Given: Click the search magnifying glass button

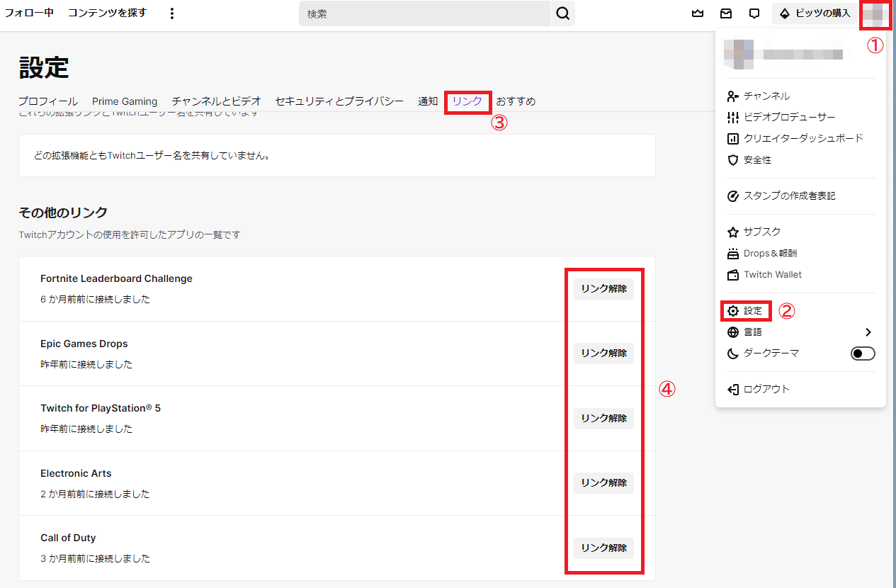Looking at the screenshot, I should pyautogui.click(x=562, y=13).
